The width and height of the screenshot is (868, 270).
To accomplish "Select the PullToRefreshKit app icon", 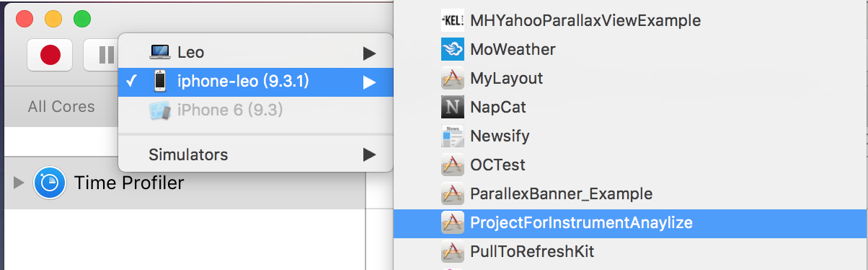I will (452, 252).
